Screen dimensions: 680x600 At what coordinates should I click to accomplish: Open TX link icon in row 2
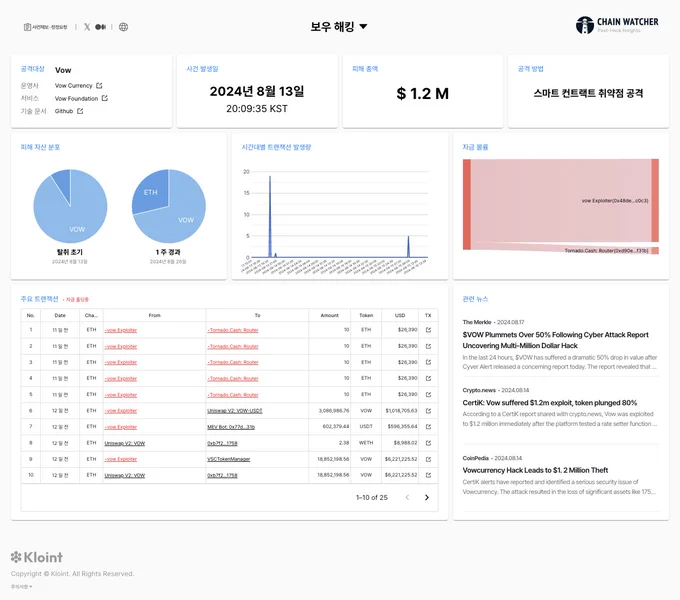(428, 346)
